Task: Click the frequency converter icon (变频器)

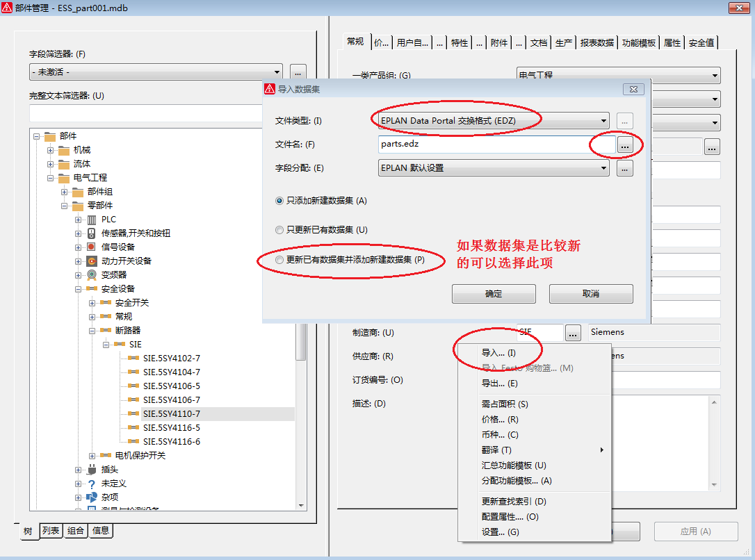Action: coord(92,274)
